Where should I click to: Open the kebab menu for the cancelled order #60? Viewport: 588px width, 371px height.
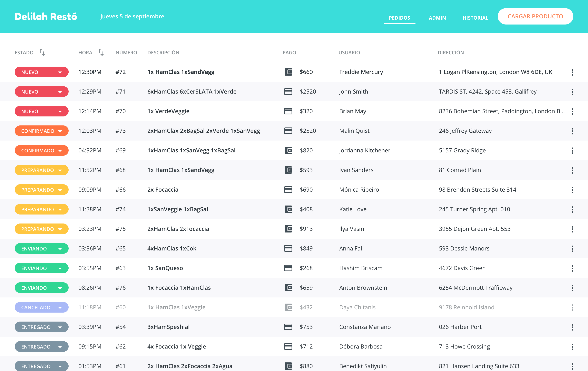coord(572,307)
